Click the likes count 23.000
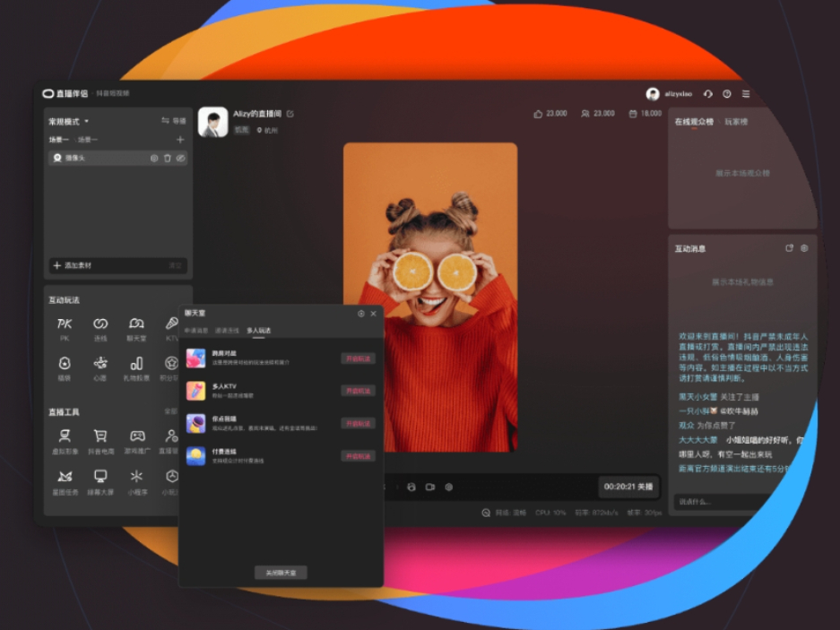This screenshot has width=840, height=630. [x=550, y=114]
